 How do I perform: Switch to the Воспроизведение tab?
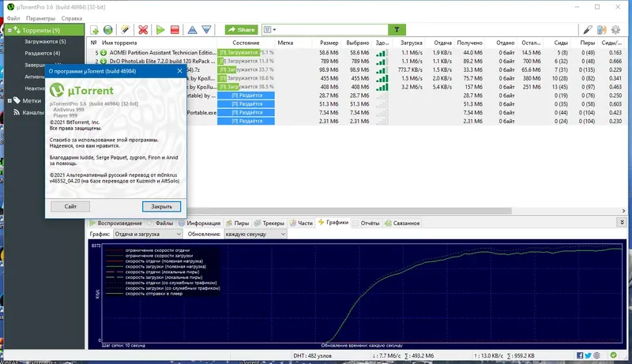pyautogui.click(x=116, y=223)
